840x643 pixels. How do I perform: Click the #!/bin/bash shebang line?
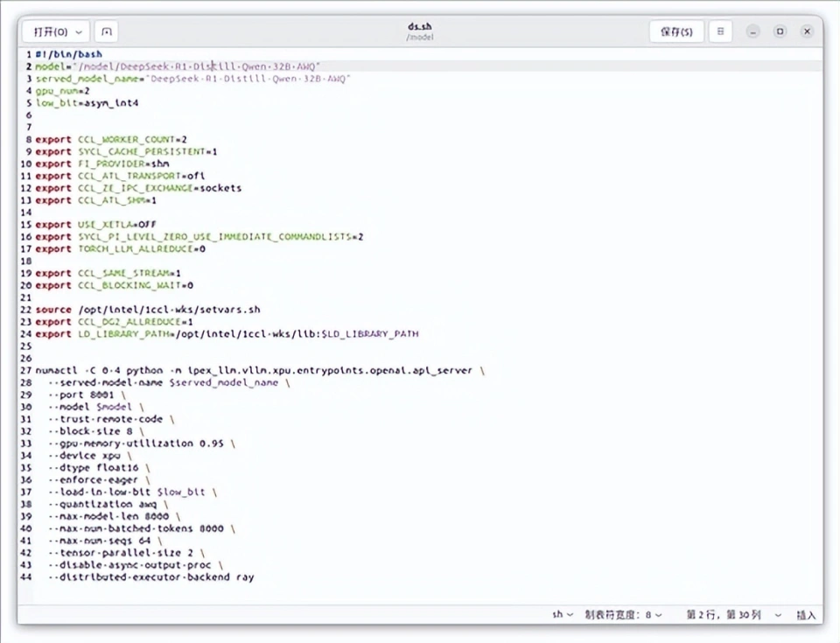coord(68,54)
